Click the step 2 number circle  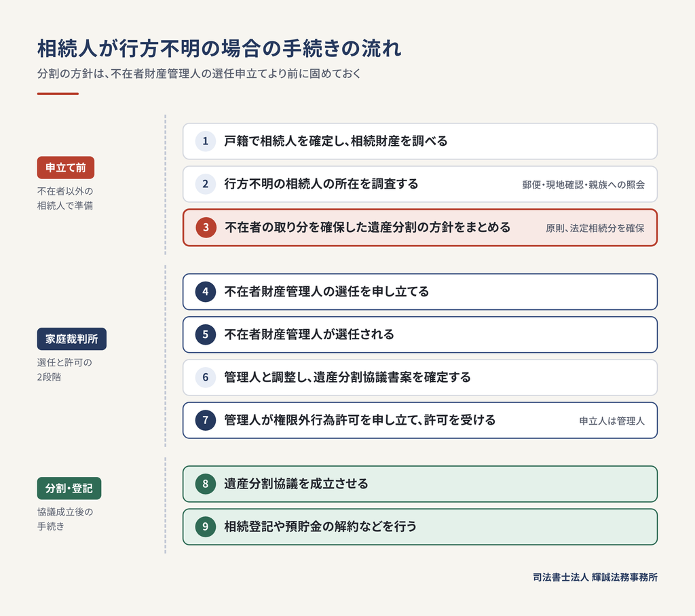205,184
